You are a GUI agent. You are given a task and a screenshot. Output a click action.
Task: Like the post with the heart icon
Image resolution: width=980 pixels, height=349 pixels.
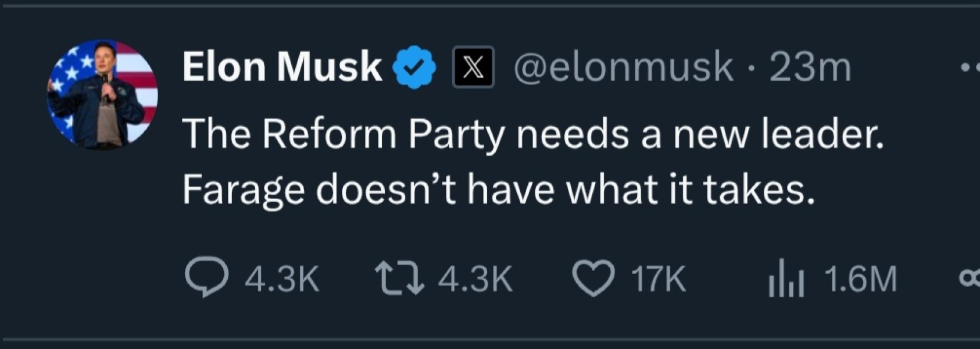click(593, 277)
